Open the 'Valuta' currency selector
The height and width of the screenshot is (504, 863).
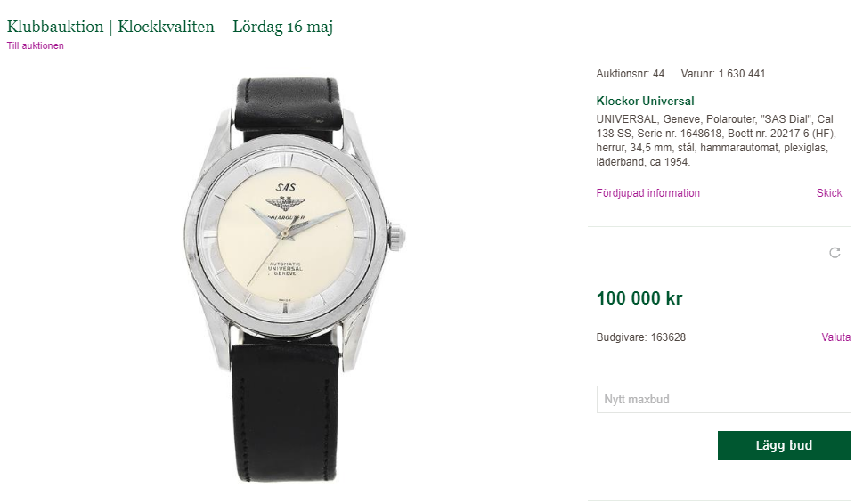tap(835, 337)
